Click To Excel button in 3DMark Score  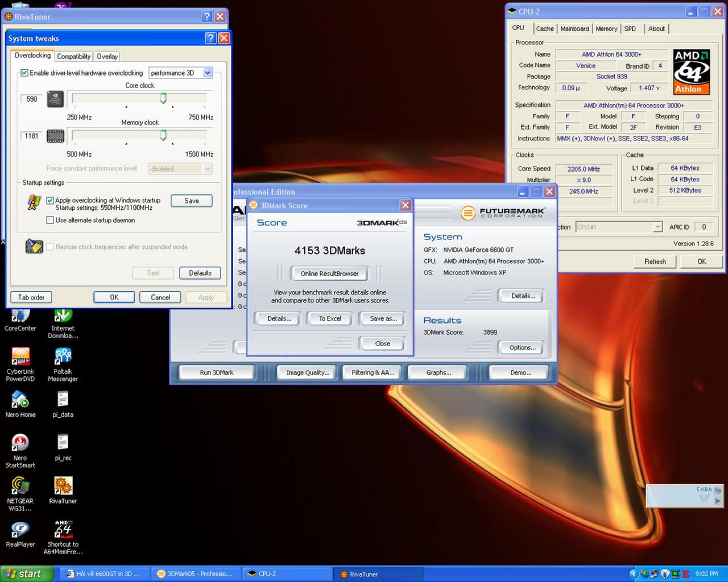[x=330, y=318]
